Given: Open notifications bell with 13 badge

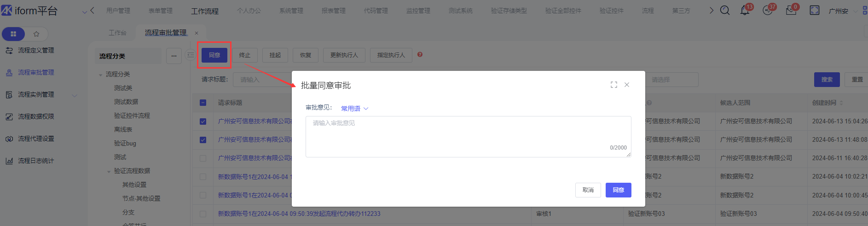Looking at the screenshot, I should pyautogui.click(x=744, y=10).
